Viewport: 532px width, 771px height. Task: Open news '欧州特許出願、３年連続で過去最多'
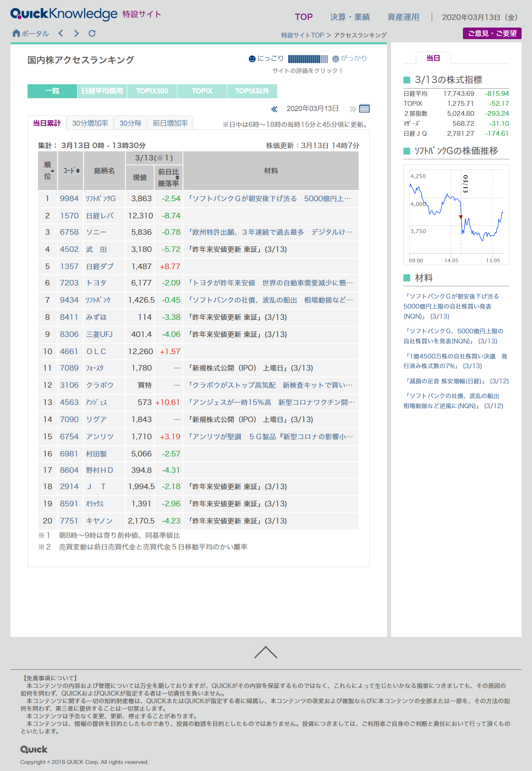(270, 232)
